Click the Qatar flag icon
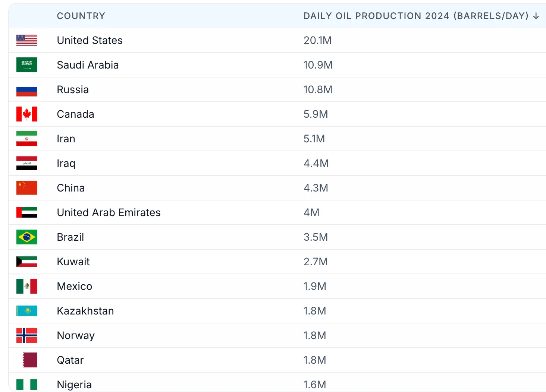 (30, 360)
